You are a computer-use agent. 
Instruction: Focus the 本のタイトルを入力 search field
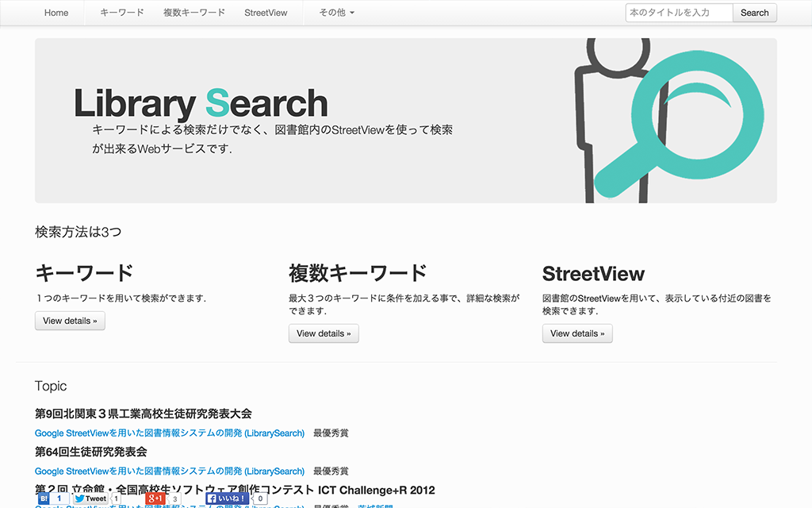click(679, 13)
